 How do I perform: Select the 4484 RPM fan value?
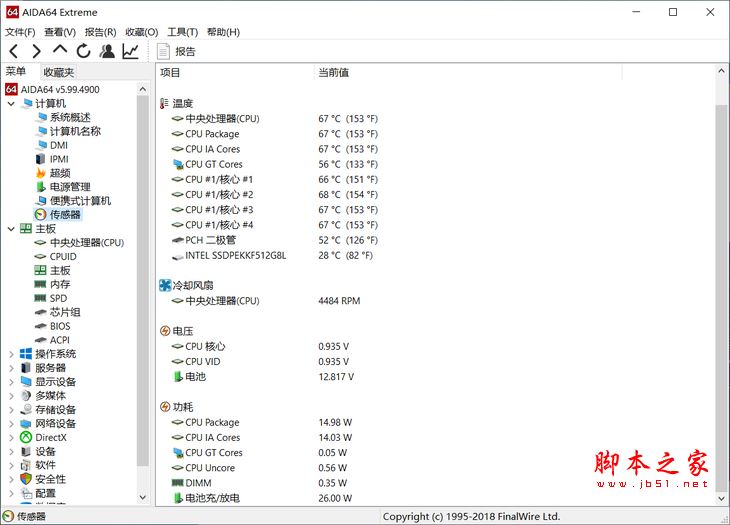339,301
